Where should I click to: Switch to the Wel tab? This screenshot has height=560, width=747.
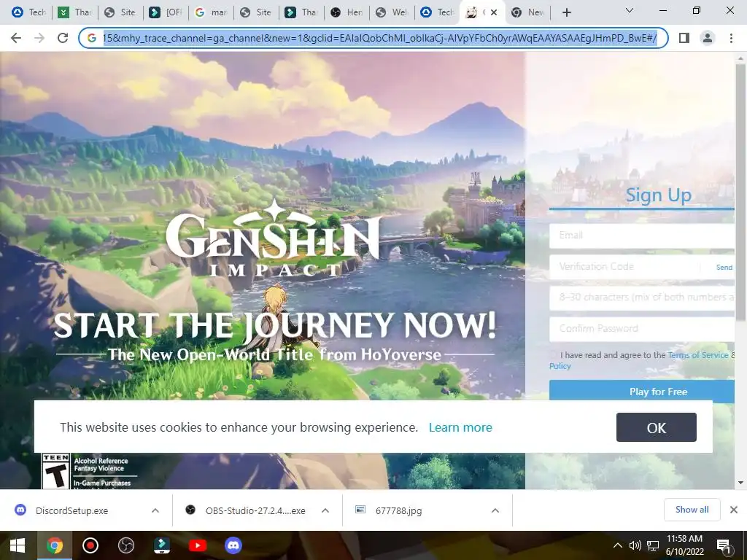coord(392,12)
